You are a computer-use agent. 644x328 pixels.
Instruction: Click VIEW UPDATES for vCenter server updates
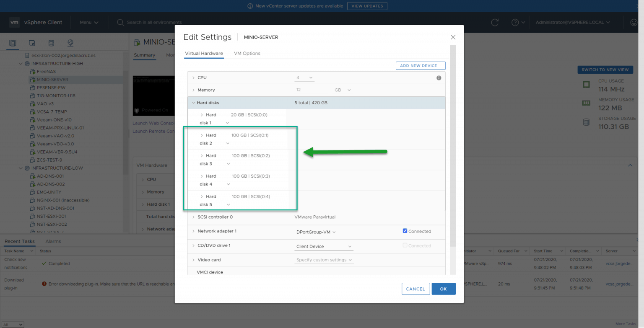(x=367, y=6)
